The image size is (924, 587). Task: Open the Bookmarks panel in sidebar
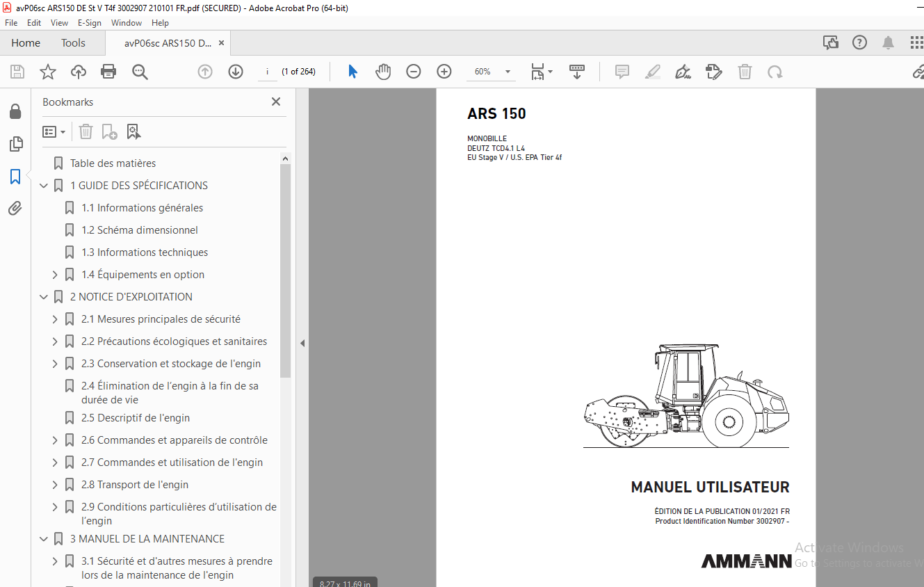point(15,177)
